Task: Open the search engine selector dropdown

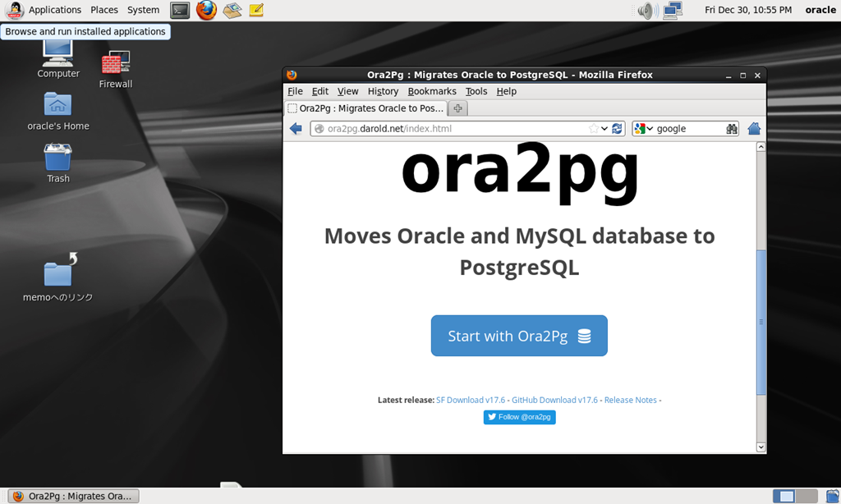Action: click(x=644, y=129)
